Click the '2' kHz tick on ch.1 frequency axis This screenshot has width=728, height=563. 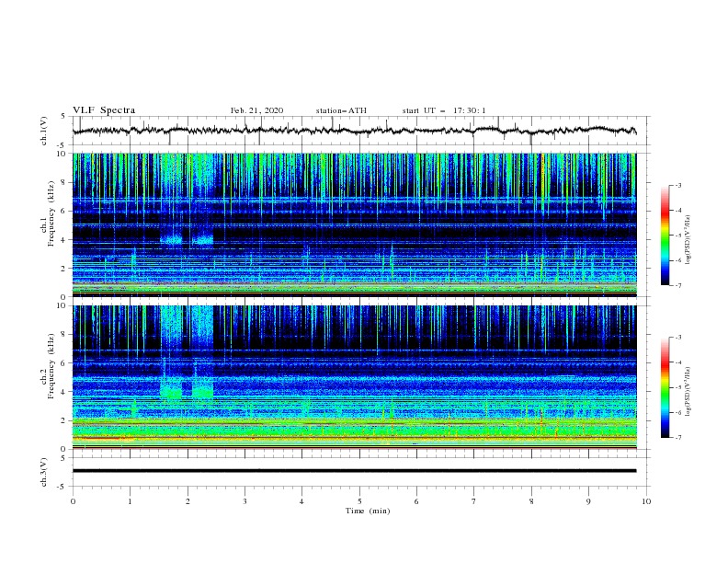click(x=64, y=268)
